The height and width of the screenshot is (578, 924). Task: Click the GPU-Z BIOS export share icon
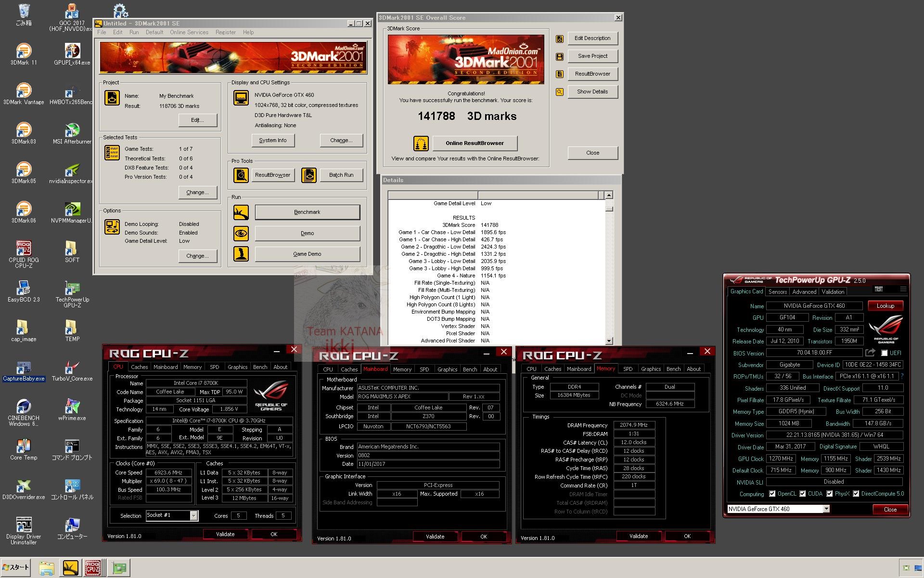coord(870,353)
